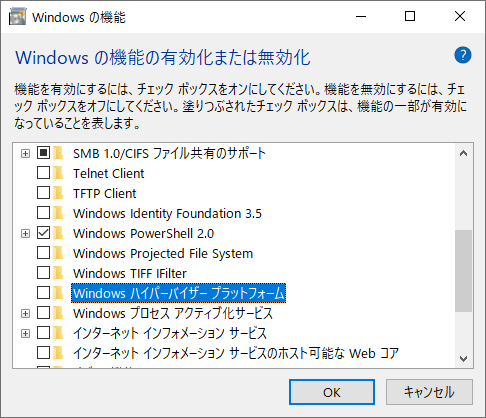
Task: Expand the Windows PowerShell 2.0 node
Action: tap(25, 234)
